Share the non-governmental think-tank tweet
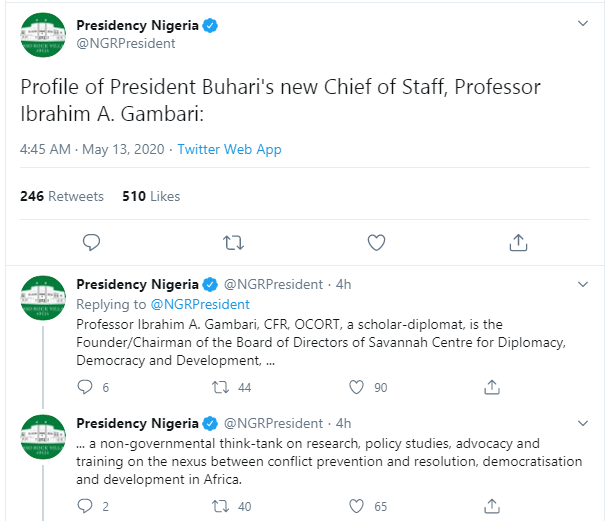This screenshot has height=521, width=606. 492,506
